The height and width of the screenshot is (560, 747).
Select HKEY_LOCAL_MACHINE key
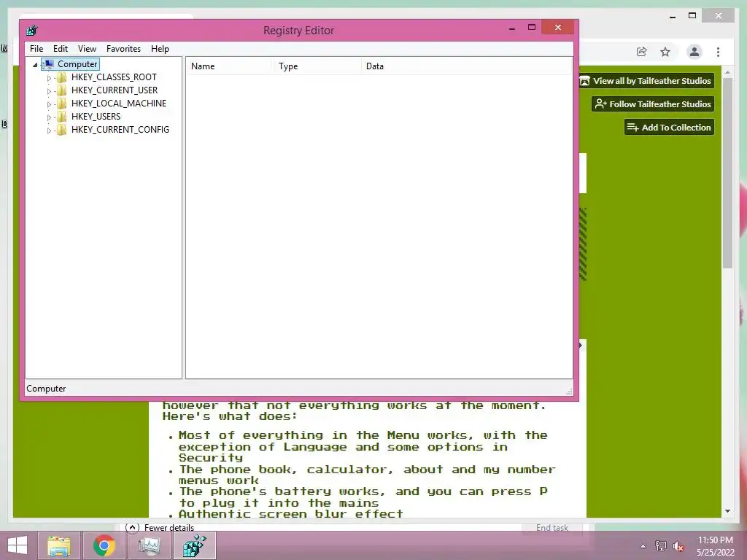119,104
